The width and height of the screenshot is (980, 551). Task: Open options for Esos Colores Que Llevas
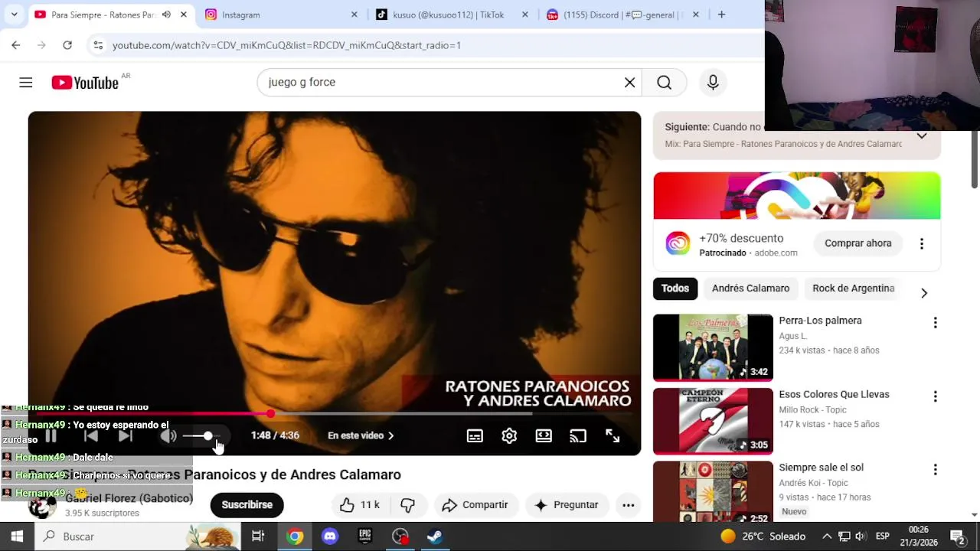[x=935, y=396]
